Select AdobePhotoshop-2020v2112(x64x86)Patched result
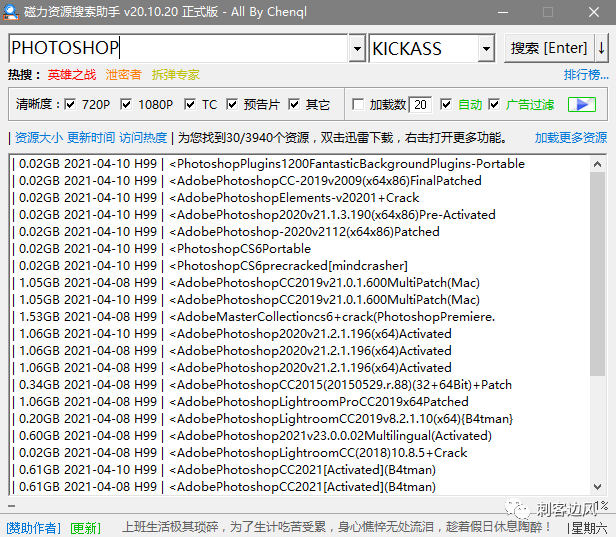 click(301, 232)
